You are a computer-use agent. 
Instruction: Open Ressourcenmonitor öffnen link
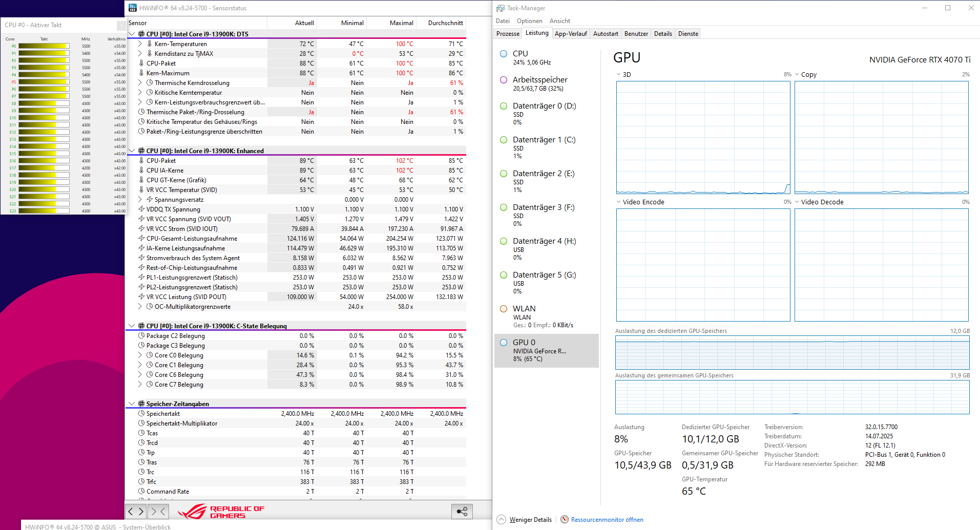click(607, 519)
